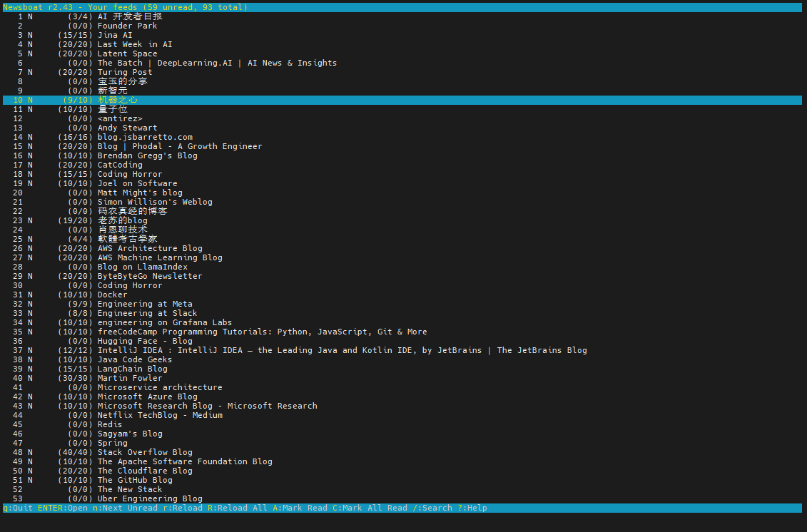Click C:Mark All Read in the bottom bar
Viewport: 807px width, 532px height.
(x=370, y=508)
